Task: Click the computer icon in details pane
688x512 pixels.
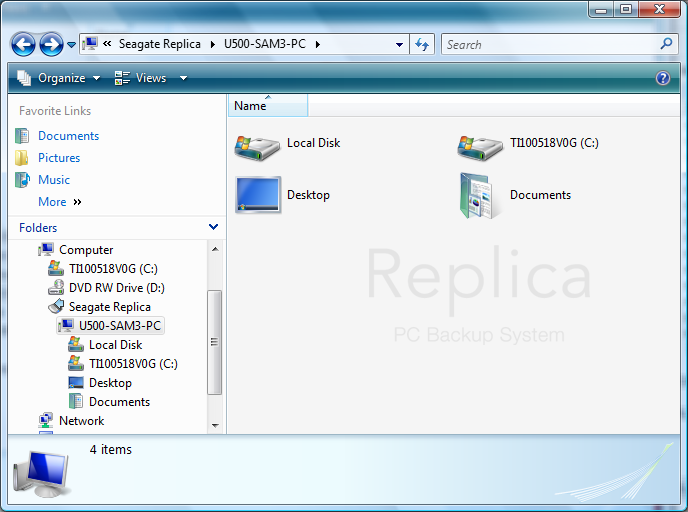Action: (x=42, y=475)
